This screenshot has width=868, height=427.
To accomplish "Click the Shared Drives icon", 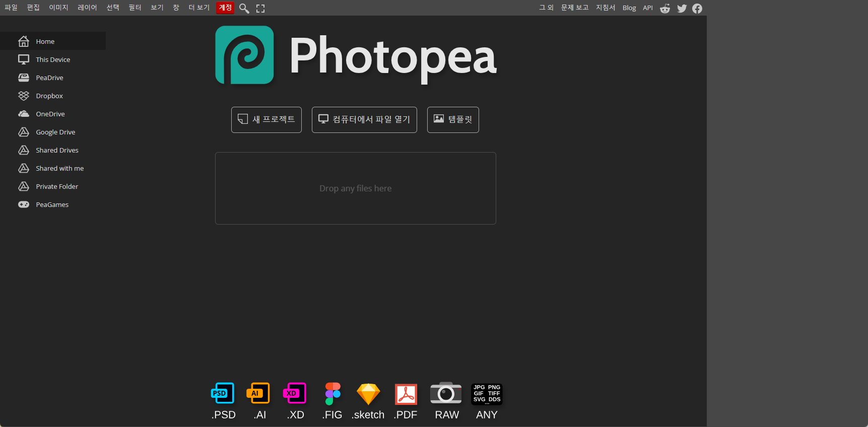I will coord(24,150).
